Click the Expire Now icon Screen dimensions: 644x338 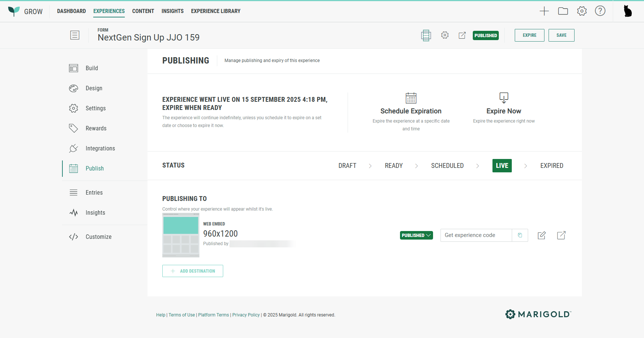(504, 98)
